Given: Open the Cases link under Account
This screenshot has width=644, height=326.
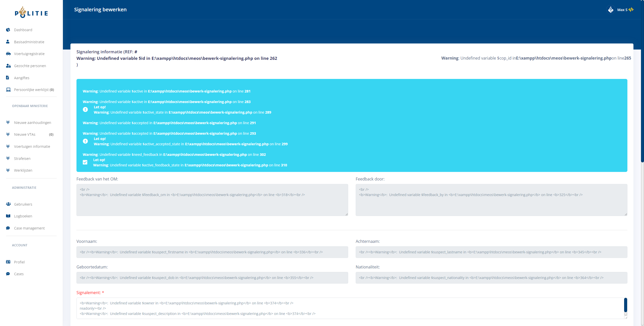Looking at the screenshot, I should pos(19,274).
